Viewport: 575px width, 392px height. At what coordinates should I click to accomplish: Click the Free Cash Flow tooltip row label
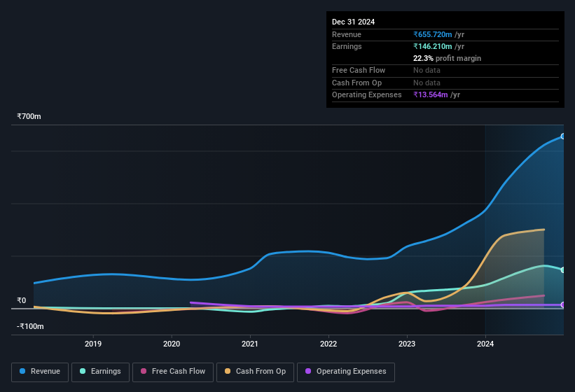tap(359, 70)
